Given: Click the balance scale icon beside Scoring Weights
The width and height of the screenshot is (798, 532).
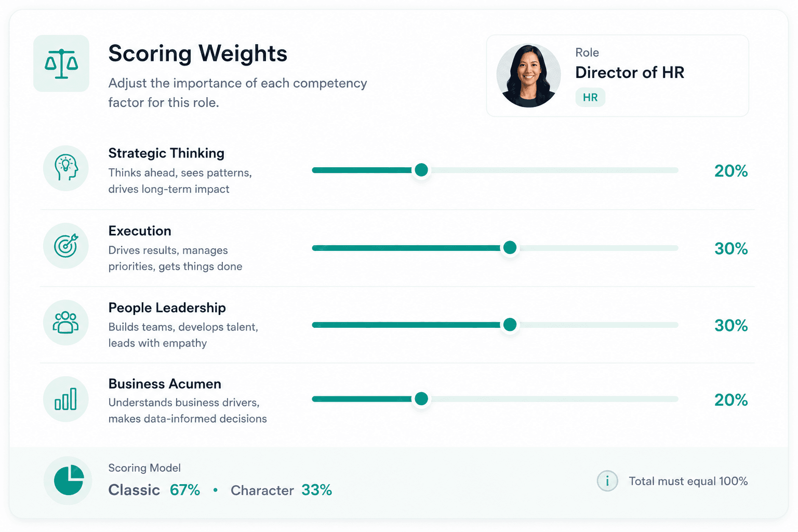Looking at the screenshot, I should pos(61,63).
